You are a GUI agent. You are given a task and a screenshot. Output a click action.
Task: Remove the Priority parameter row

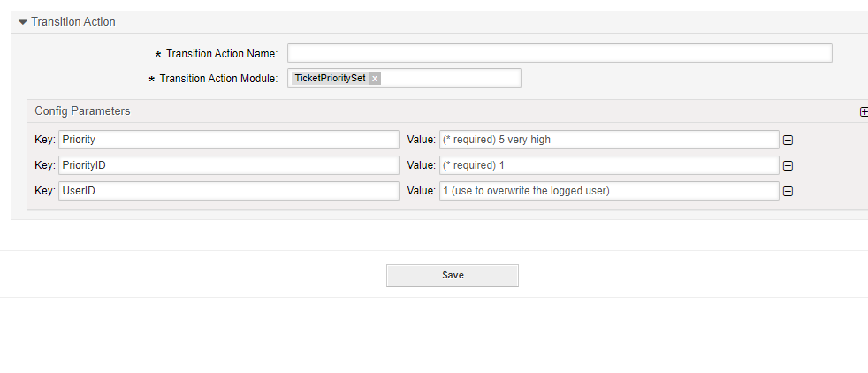[788, 140]
